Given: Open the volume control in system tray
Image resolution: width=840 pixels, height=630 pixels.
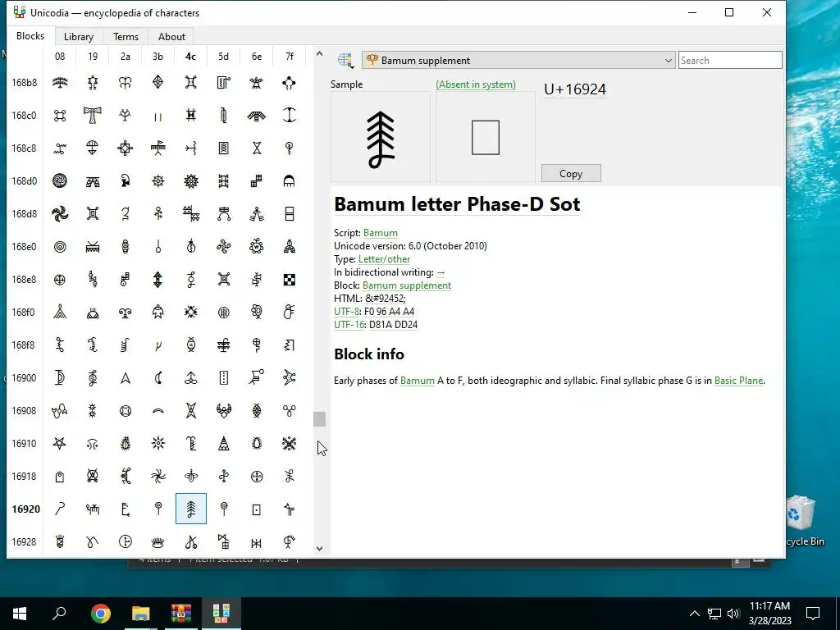Looking at the screenshot, I should click(734, 614).
